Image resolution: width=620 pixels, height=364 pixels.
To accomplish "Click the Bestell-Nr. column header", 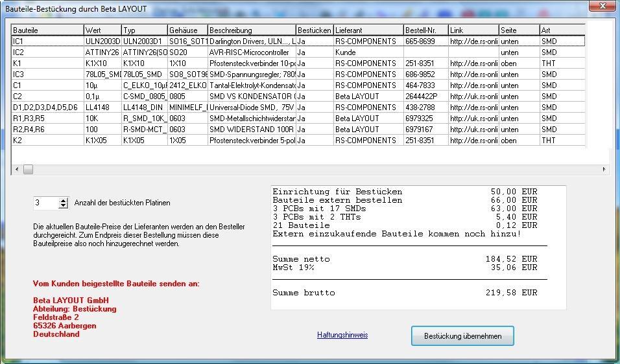I will (425, 30).
